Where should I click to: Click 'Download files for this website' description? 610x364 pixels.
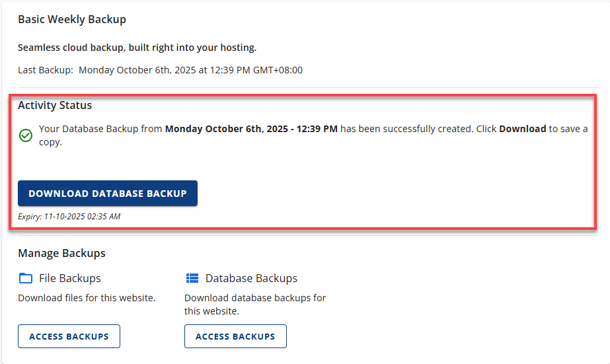[x=87, y=298]
